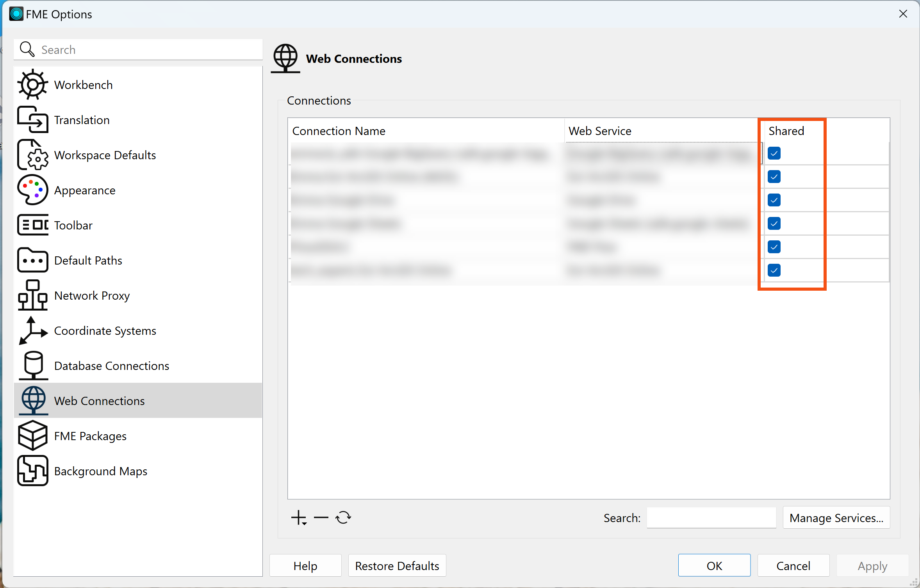Click the Appearance palette icon
This screenshot has height=588, width=920.
pyautogui.click(x=33, y=190)
